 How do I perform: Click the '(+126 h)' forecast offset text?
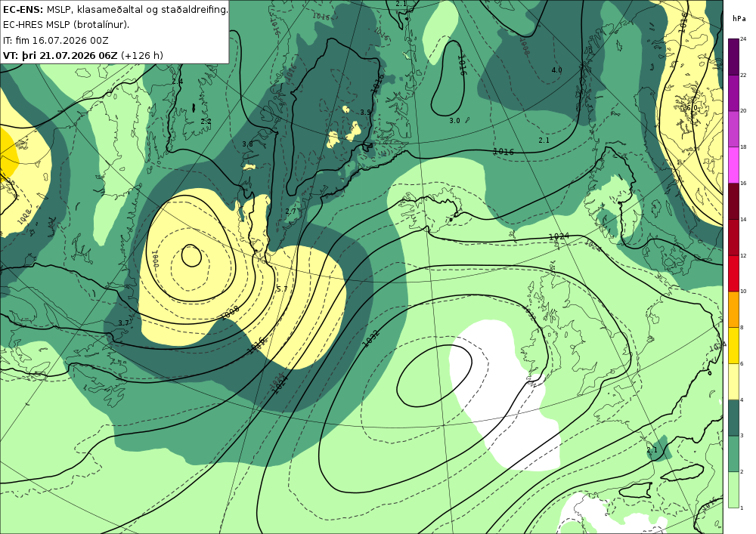(x=142, y=55)
